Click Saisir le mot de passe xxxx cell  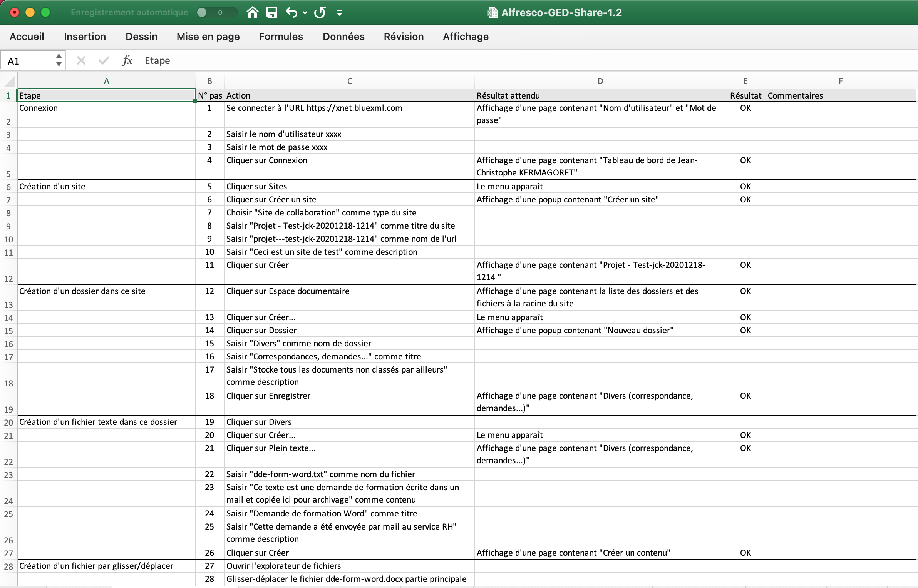[349, 147]
